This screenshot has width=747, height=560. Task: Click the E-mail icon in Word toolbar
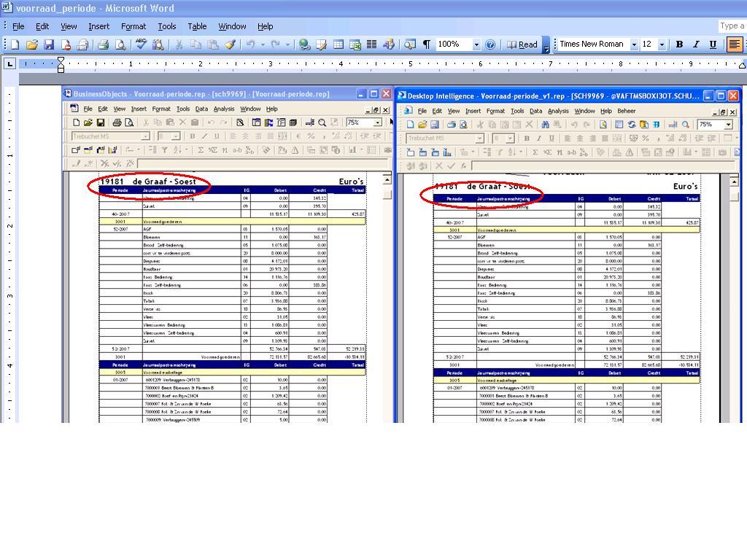coord(82,44)
